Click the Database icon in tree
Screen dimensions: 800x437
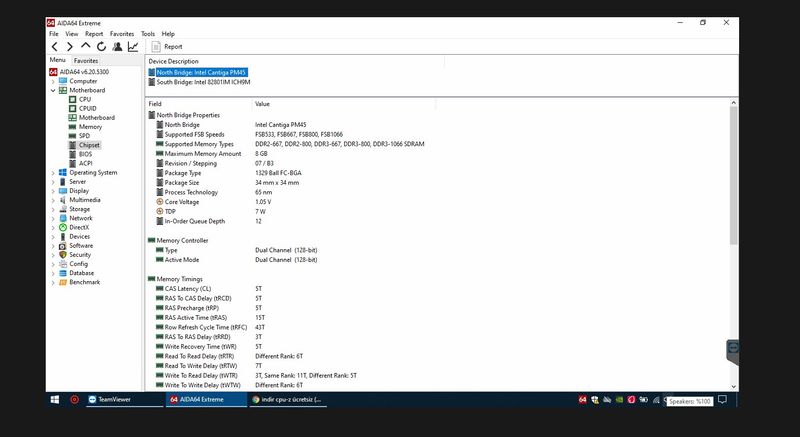63,273
